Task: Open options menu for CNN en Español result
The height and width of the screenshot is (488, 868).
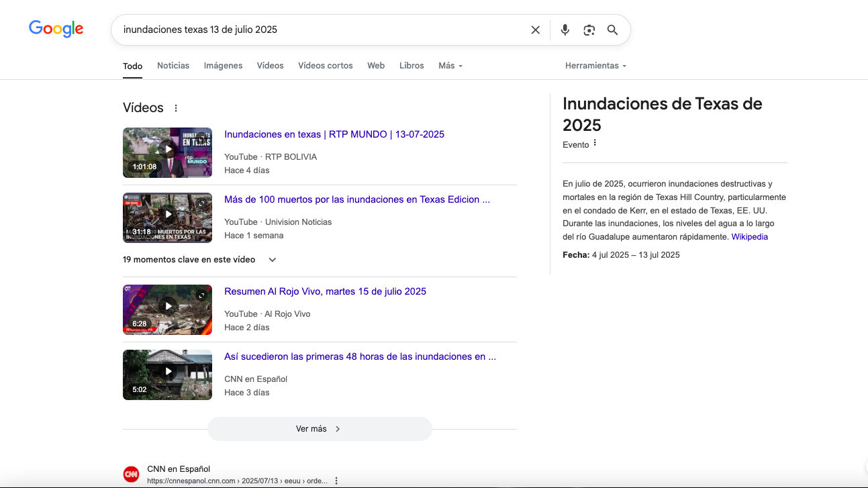Action: pyautogui.click(x=336, y=481)
